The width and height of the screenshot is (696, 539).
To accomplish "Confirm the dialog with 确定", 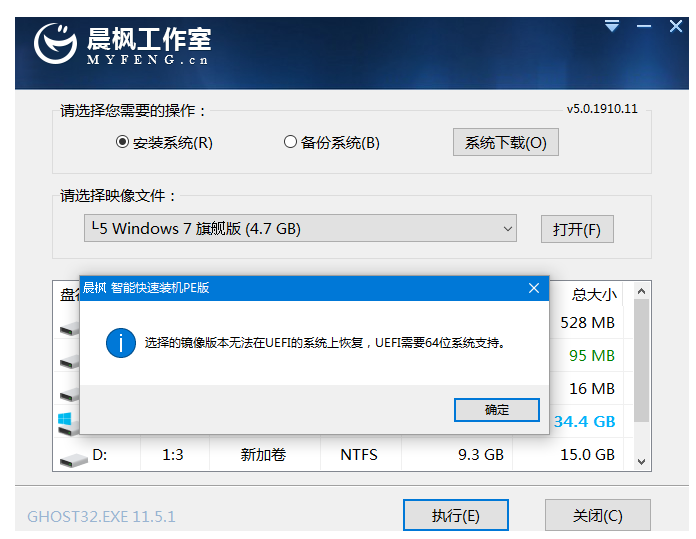I will (x=497, y=409).
